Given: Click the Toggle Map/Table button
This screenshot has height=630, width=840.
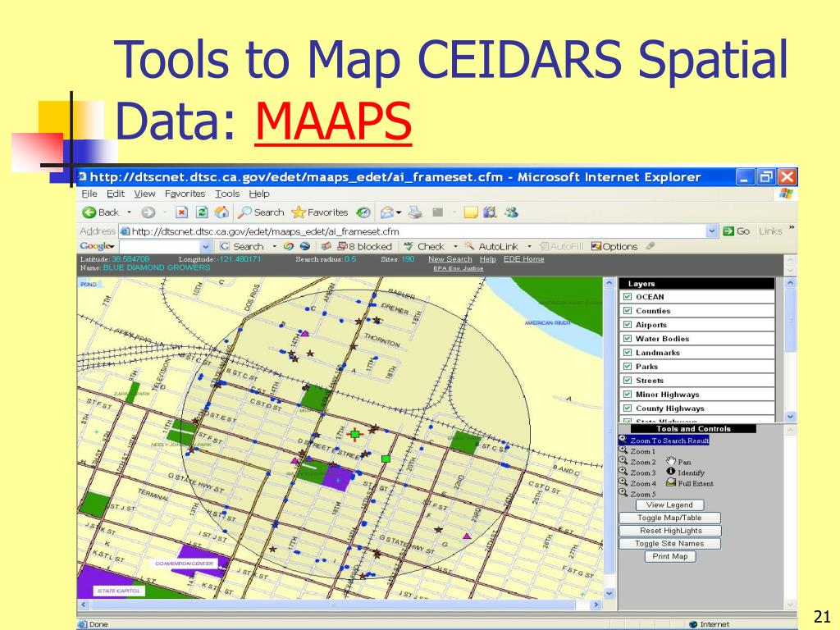Looking at the screenshot, I should [x=669, y=518].
